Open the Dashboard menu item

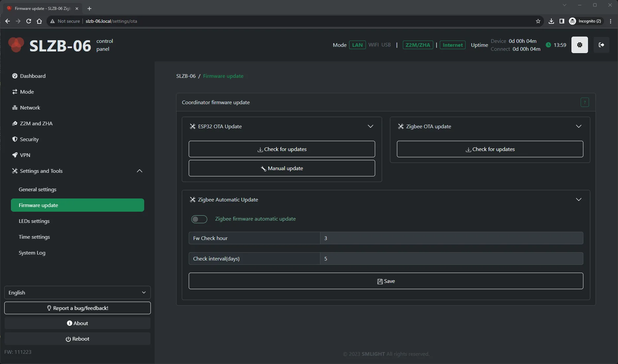tap(33, 76)
